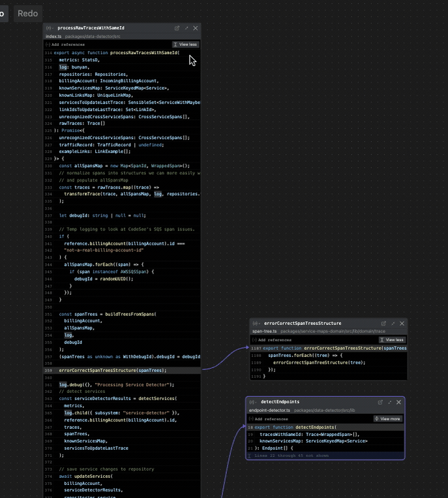
Task: Click 'await updateServices(' line
Action: pos(122,476)
